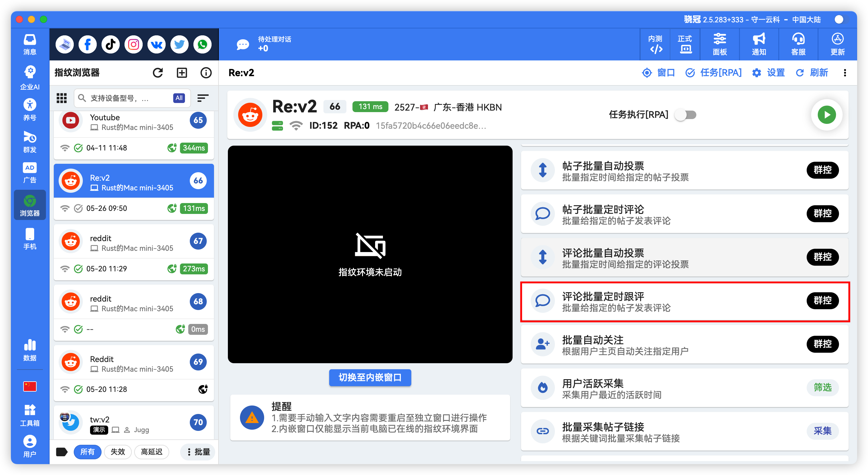Select the Twitter platform icon
868x475 pixels.
(x=179, y=44)
